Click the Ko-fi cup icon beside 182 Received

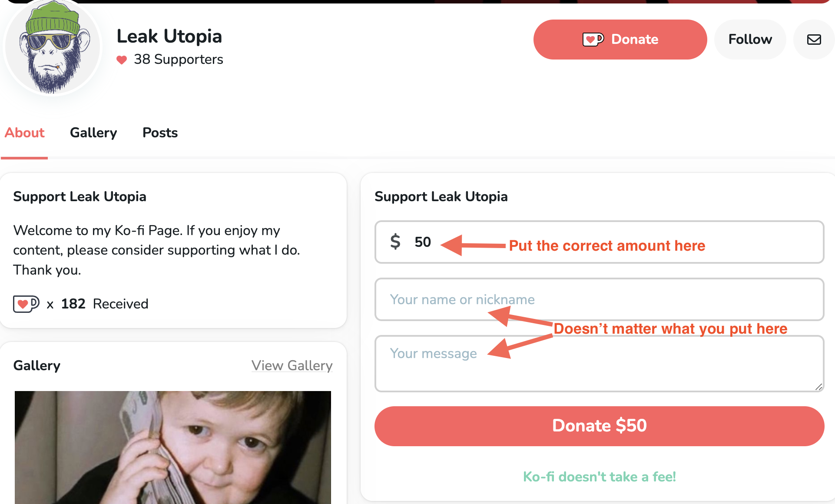[x=26, y=304]
